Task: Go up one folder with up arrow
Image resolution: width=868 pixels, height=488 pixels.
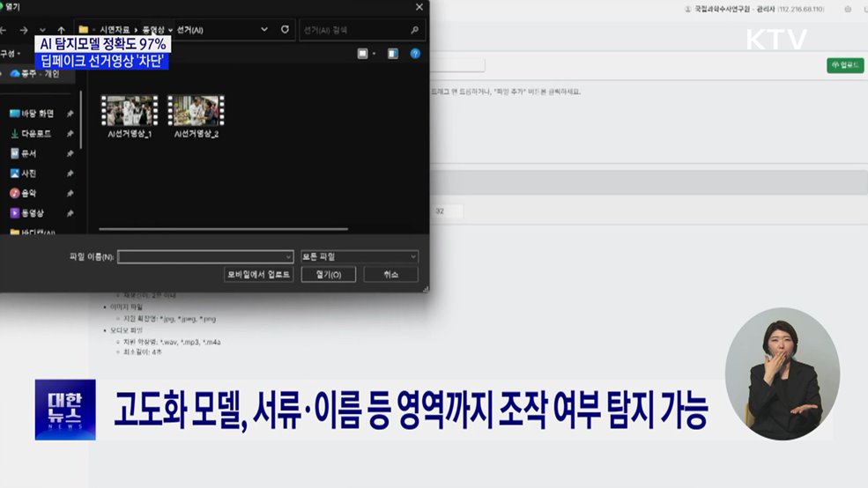Action: 61,30
